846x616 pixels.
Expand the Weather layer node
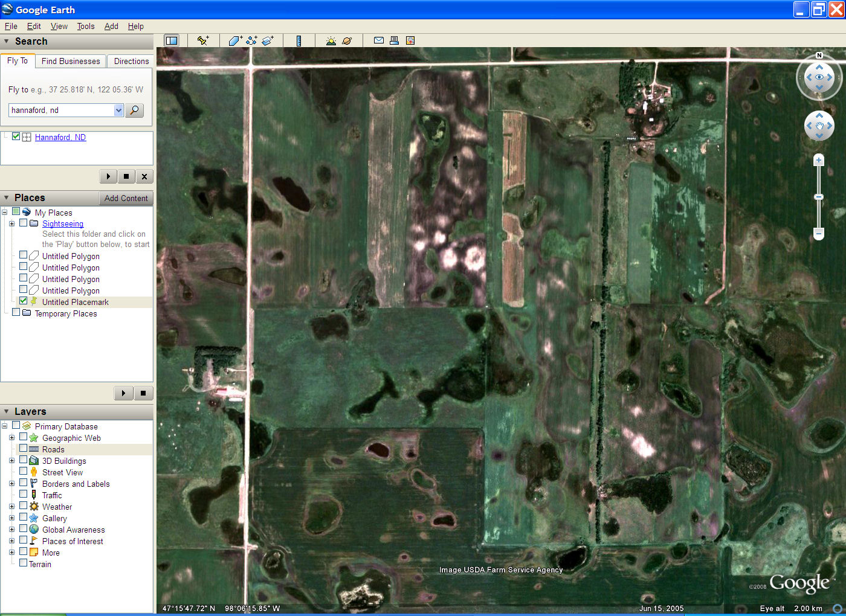pyautogui.click(x=11, y=507)
